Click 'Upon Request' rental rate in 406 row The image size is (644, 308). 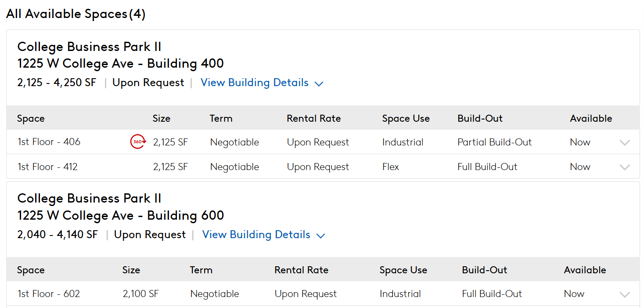pos(318,142)
